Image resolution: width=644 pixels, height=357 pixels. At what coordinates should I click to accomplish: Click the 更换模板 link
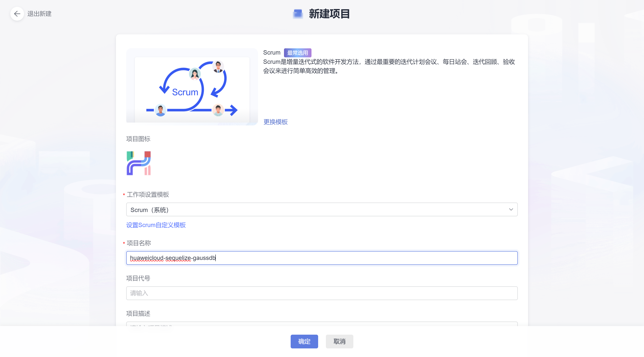pos(275,122)
